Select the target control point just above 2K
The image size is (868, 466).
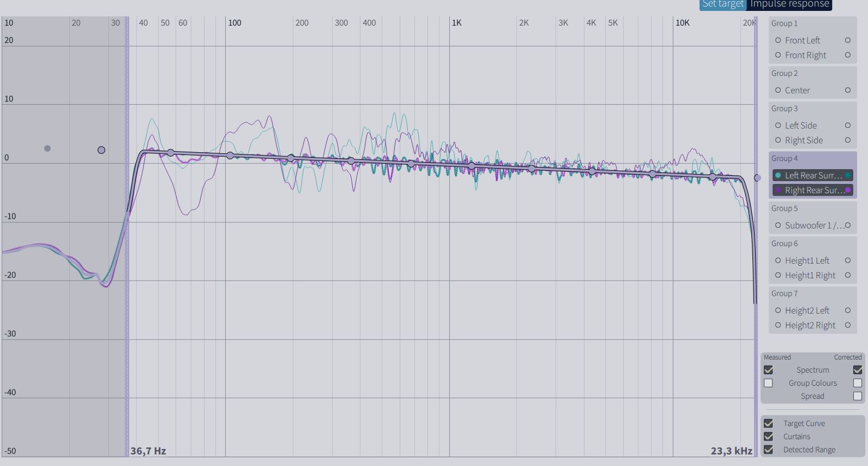click(532, 169)
